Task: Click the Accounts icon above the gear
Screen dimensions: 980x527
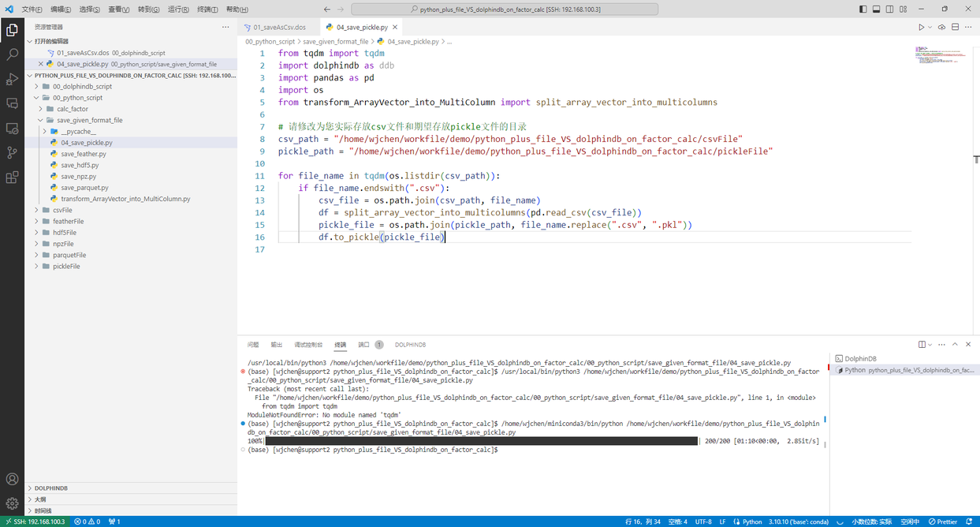Action: 12,479
